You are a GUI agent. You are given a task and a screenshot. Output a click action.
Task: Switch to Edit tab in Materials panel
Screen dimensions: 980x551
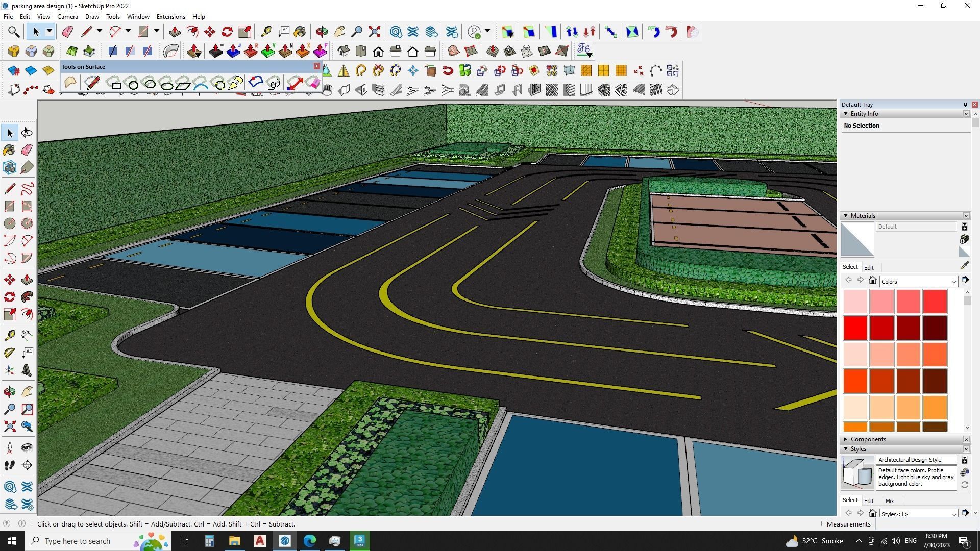pyautogui.click(x=869, y=268)
